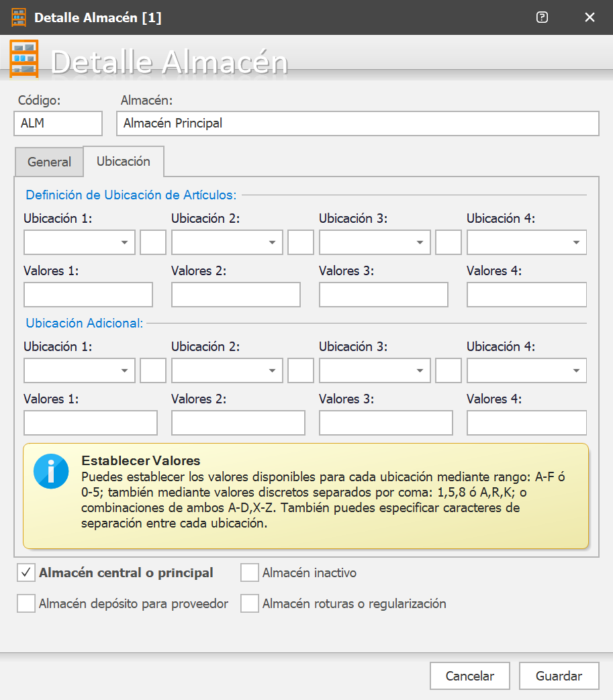Viewport: 613px width, 700px height.
Task: Close the Detalle Almacén window
Action: click(x=590, y=17)
